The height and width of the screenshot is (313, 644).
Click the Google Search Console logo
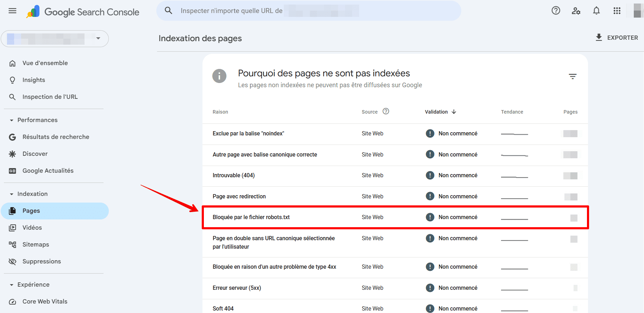pyautogui.click(x=83, y=12)
